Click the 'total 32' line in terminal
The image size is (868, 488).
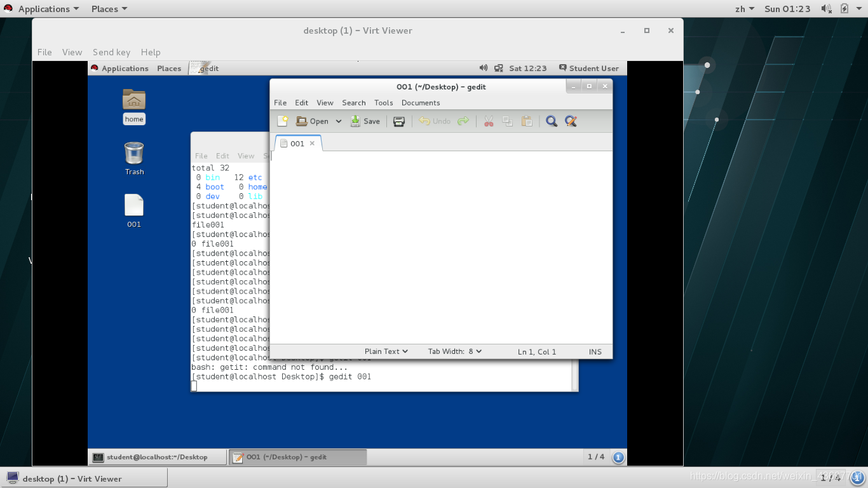210,168
